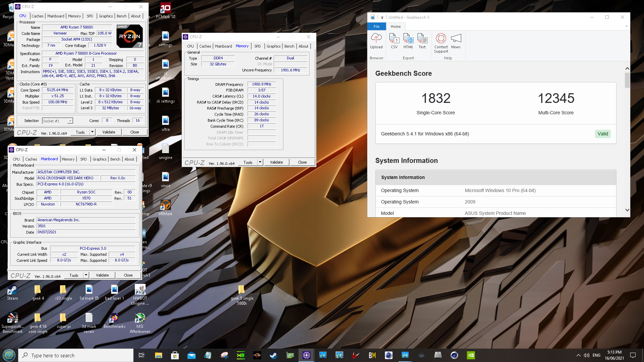Open SPD tab in CPU-Z Memory window
The width and height of the screenshot is (644, 362).
pos(258,46)
